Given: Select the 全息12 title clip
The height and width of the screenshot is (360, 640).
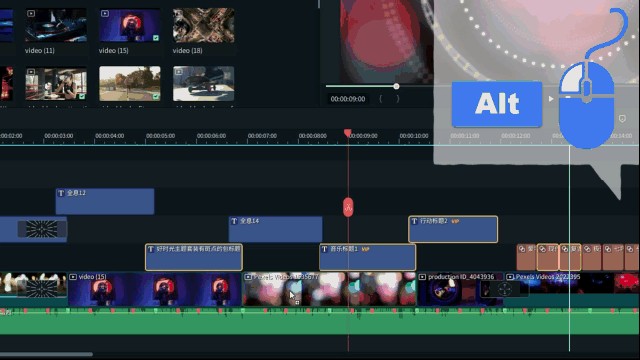Looking at the screenshot, I should point(105,201).
